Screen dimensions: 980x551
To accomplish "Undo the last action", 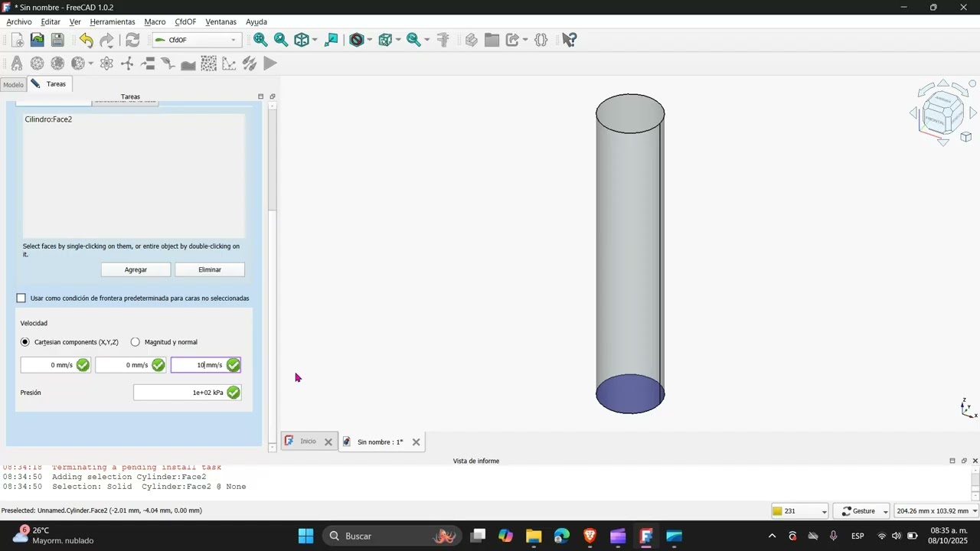I will (x=86, y=40).
